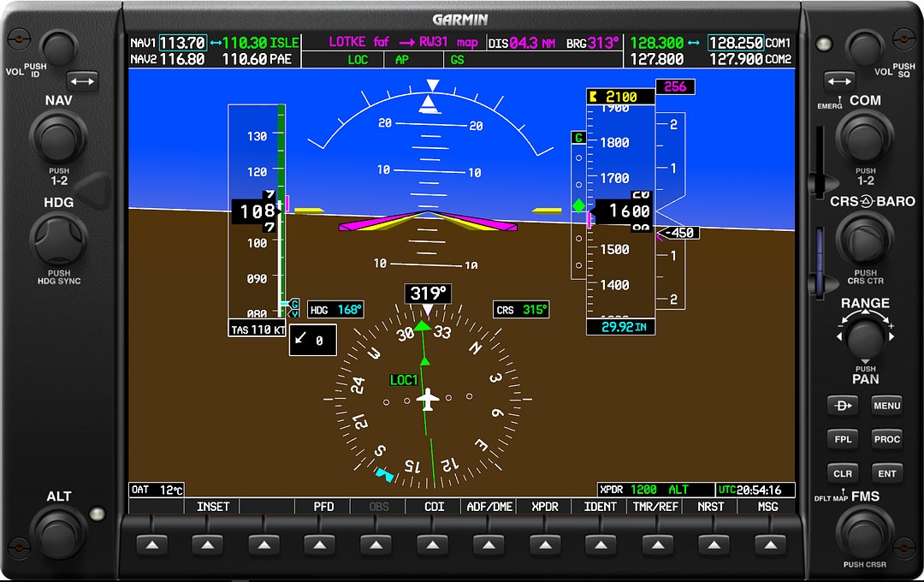Push HDG knob to sync heading
This screenshot has width=924, height=582.
58,239
